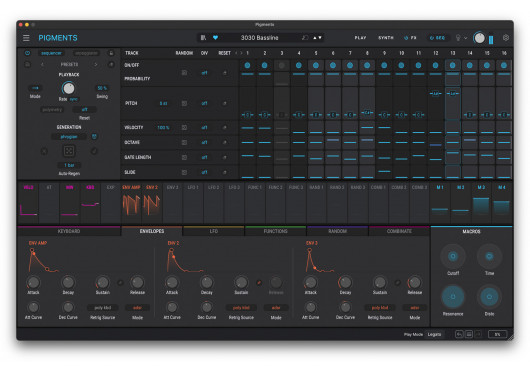The height and width of the screenshot is (371, 530).
Task: Toggle ENV AMP sustain link button
Action: 120,282
